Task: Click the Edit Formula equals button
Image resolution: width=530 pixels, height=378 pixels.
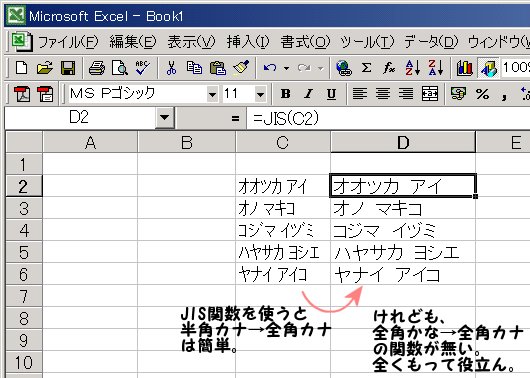Action: click(235, 118)
